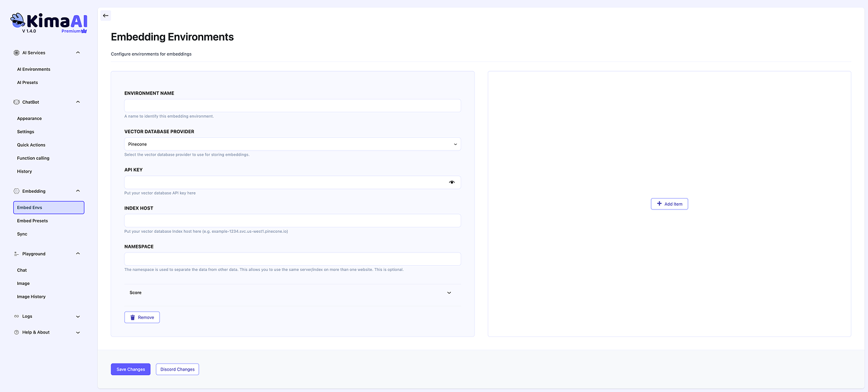
Task: Click the Embedding section icon
Action: tap(16, 190)
